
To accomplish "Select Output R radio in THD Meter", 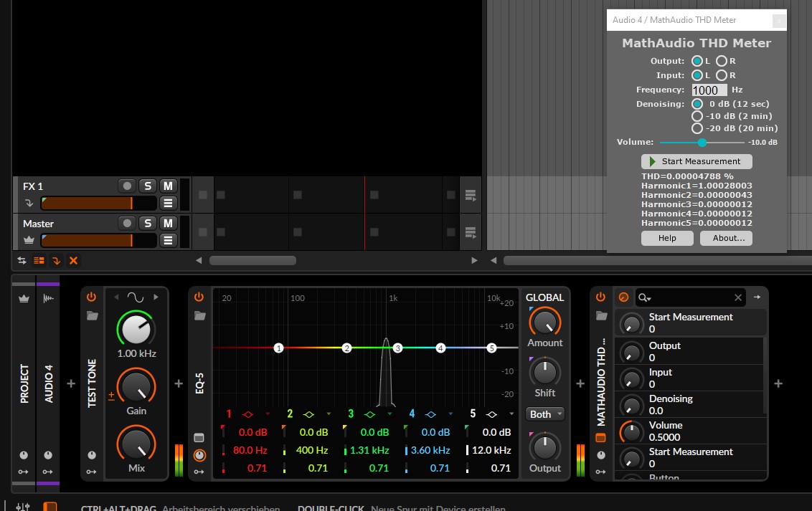I will (x=722, y=61).
